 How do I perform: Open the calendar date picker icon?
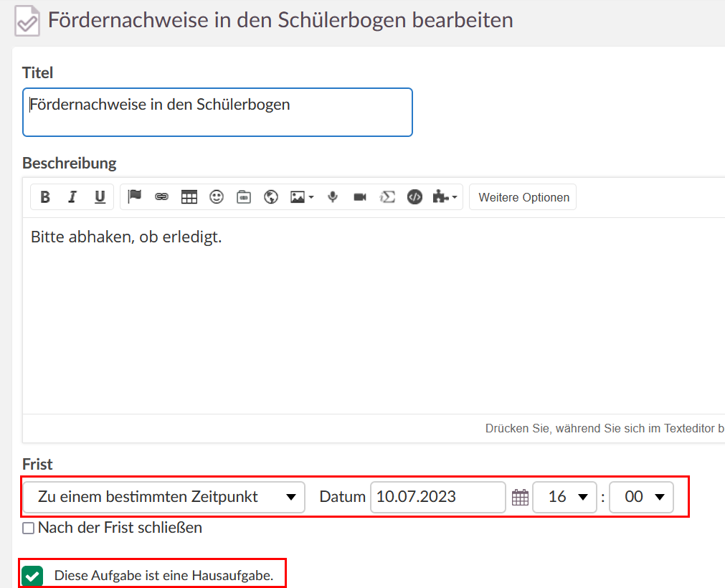click(520, 498)
